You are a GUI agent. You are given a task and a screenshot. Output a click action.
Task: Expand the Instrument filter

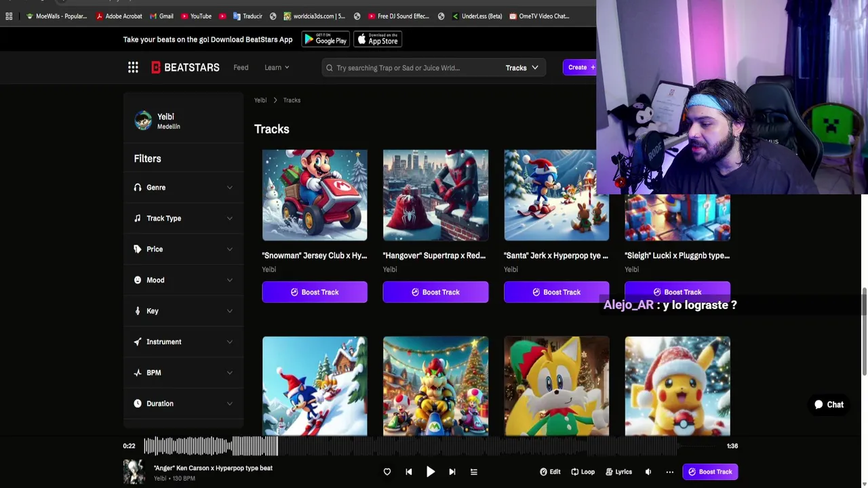point(183,342)
